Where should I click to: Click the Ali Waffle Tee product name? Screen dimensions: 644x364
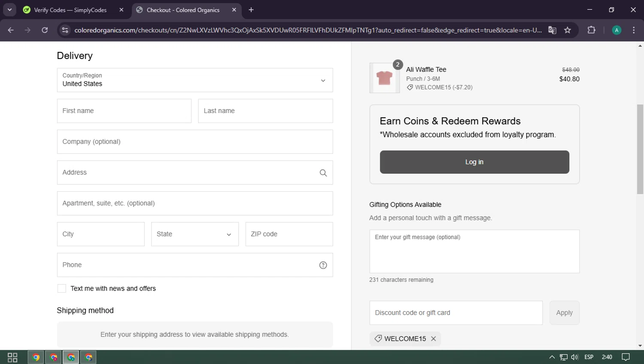426,70
